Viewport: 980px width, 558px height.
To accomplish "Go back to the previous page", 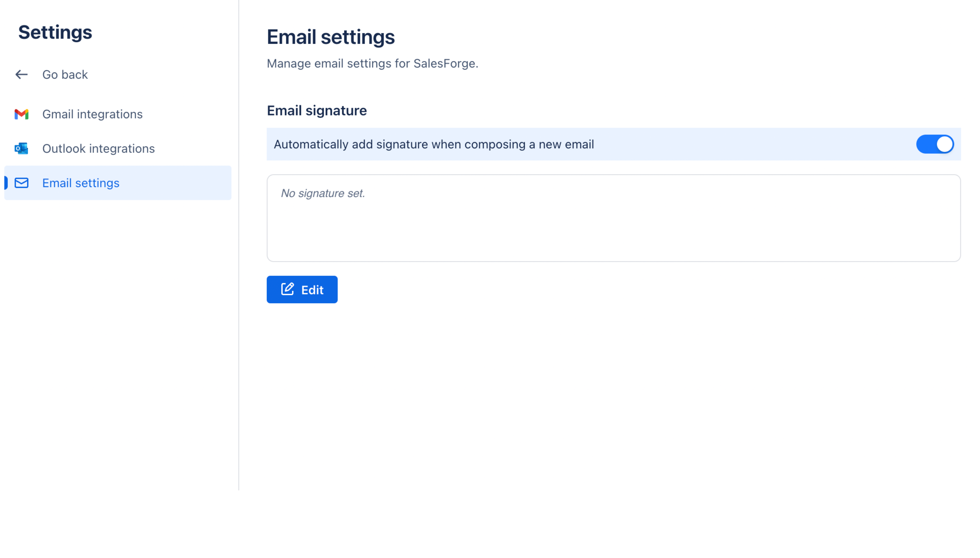I will [65, 74].
